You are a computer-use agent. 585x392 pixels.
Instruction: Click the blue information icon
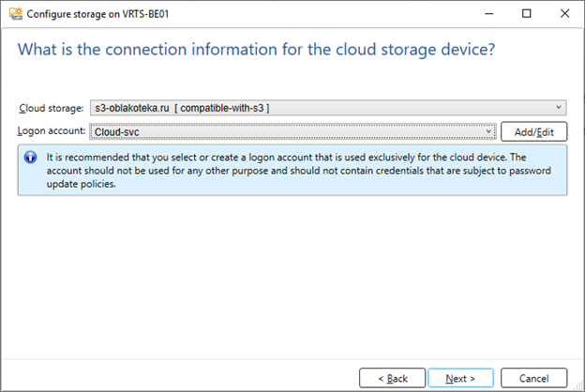click(30, 158)
